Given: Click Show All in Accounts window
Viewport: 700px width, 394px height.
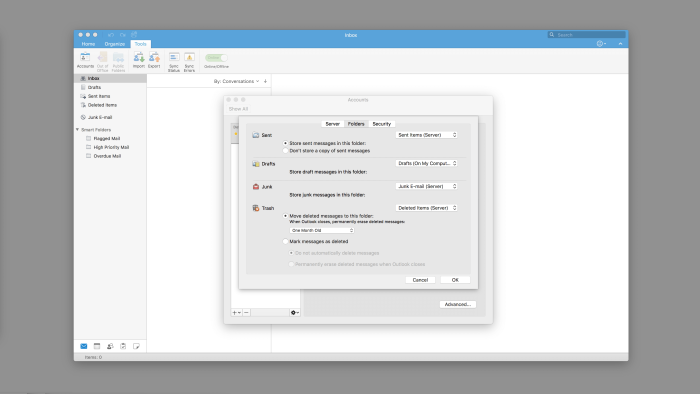Looking at the screenshot, I should 238,109.
